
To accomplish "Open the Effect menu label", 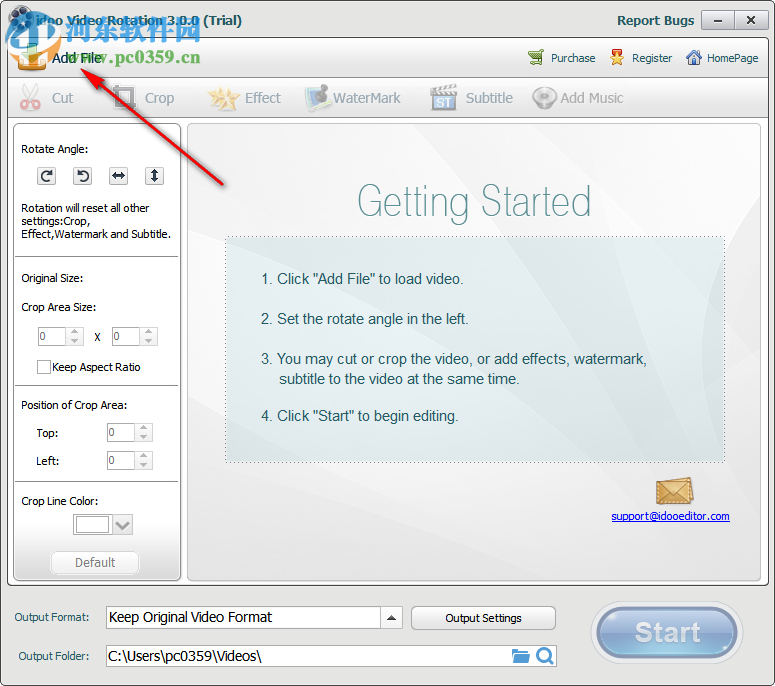I will click(263, 98).
